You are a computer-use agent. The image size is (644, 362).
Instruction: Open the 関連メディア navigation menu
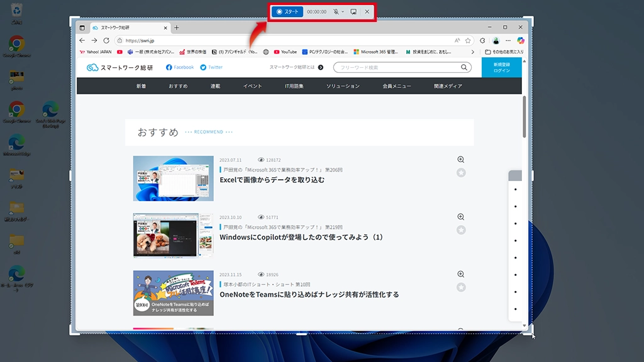click(x=448, y=86)
